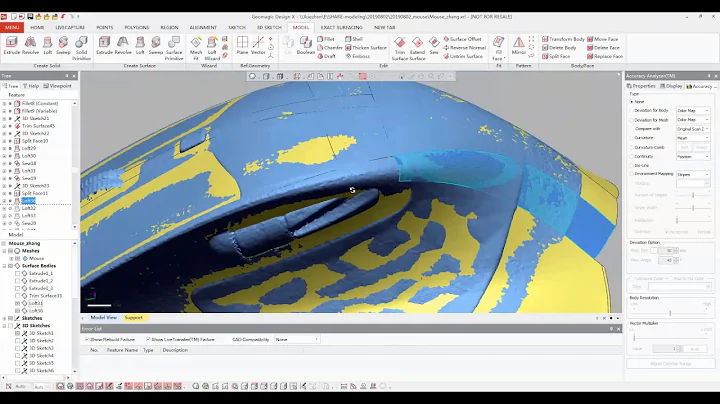The image size is (720, 404).
Task: Apply the Chamfer tool
Action: tap(330, 48)
